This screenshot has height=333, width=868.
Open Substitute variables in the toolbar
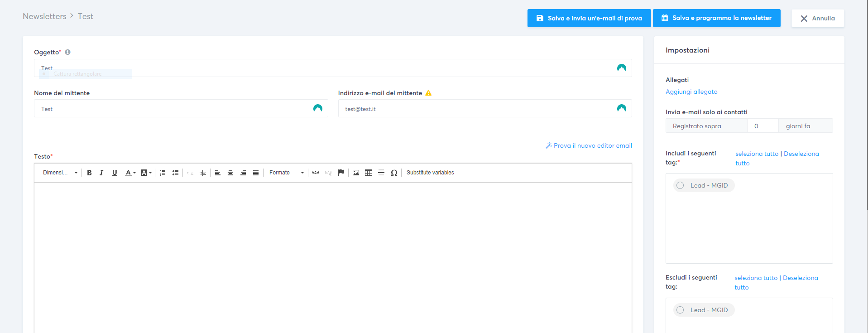(430, 173)
